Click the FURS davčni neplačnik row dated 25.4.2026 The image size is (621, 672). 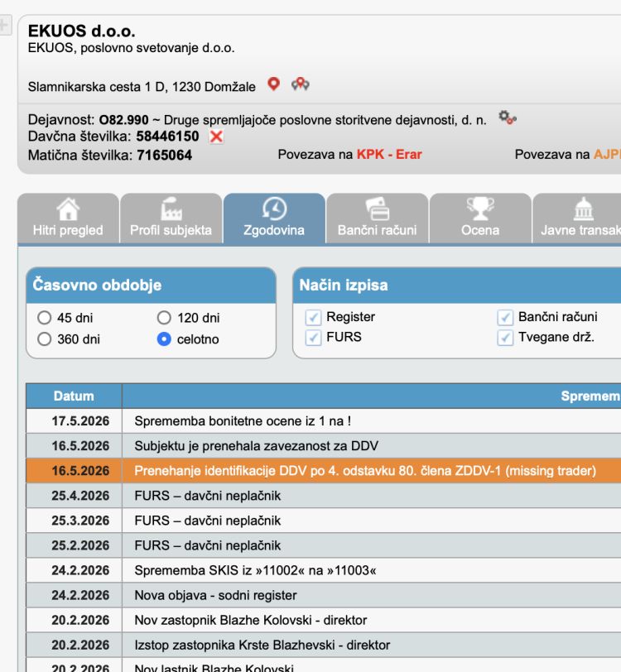[324, 496]
